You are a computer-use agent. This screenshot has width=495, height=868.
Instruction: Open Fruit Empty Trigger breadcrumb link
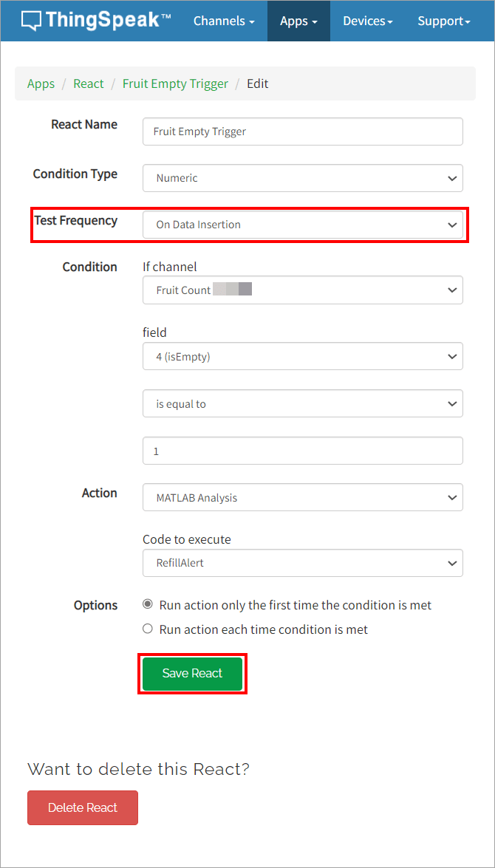[175, 83]
